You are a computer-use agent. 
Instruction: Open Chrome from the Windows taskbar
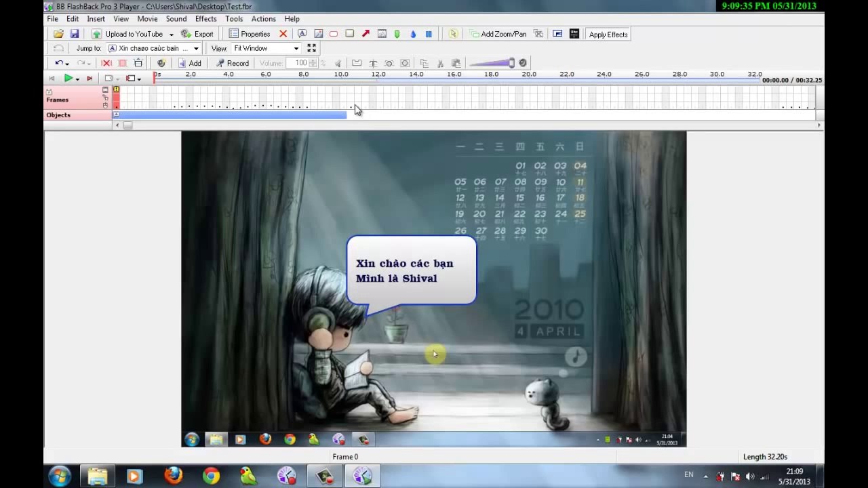[211, 476]
